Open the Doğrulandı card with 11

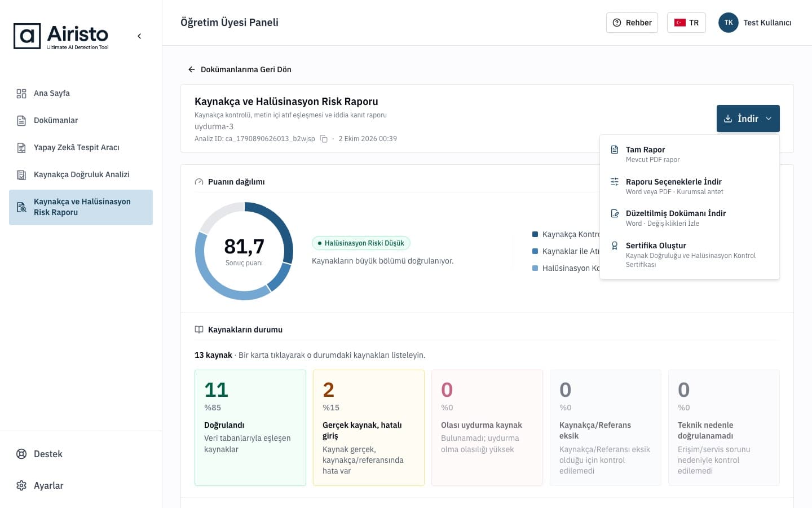[x=250, y=428]
